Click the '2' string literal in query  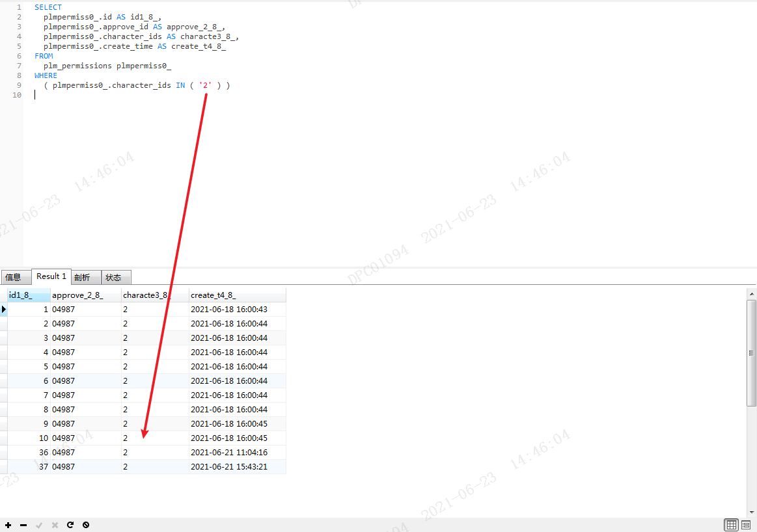[x=205, y=85]
